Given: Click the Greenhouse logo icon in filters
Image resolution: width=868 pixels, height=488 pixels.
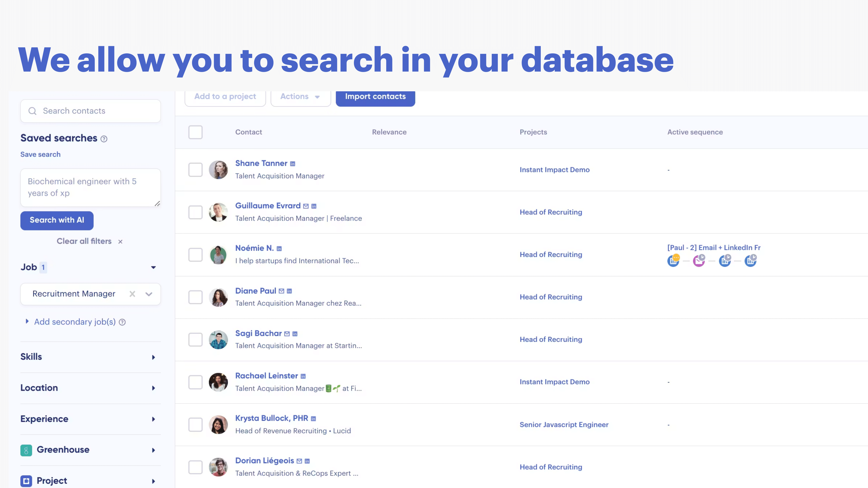Looking at the screenshot, I should tap(26, 450).
